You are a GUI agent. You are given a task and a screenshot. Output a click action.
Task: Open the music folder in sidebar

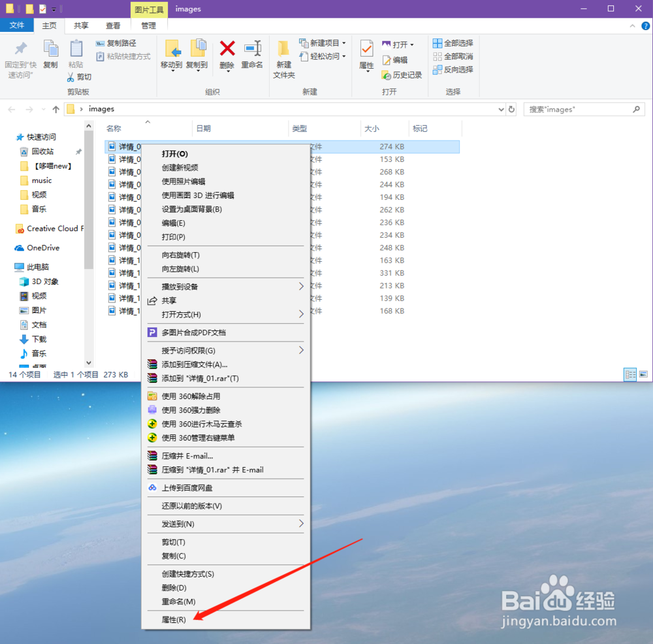[x=37, y=180]
